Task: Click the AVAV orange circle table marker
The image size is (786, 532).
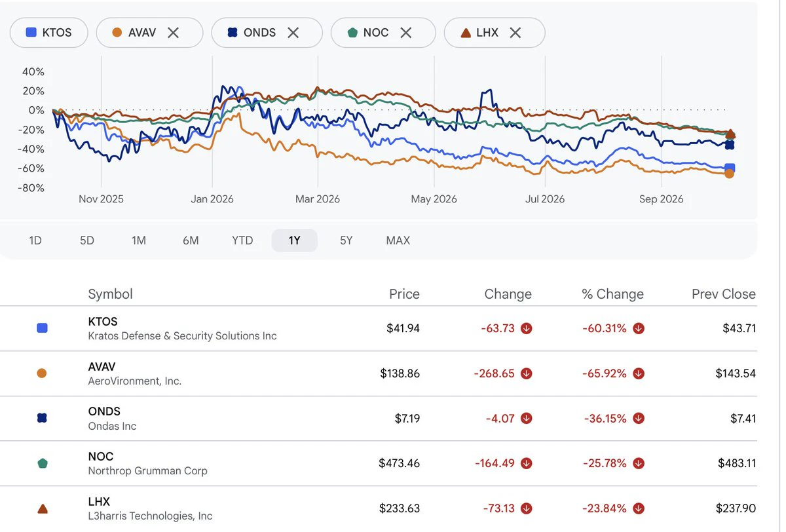Action: coord(42,373)
